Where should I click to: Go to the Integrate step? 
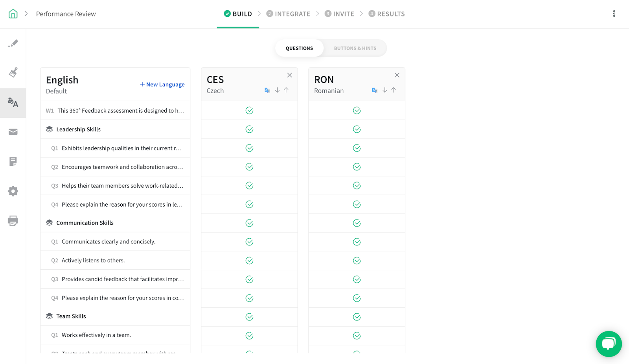tap(288, 14)
